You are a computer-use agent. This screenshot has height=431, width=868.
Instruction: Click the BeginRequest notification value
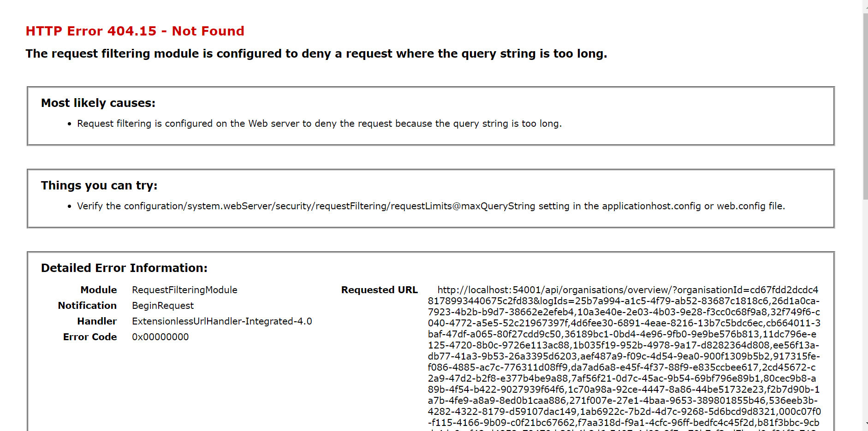162,305
